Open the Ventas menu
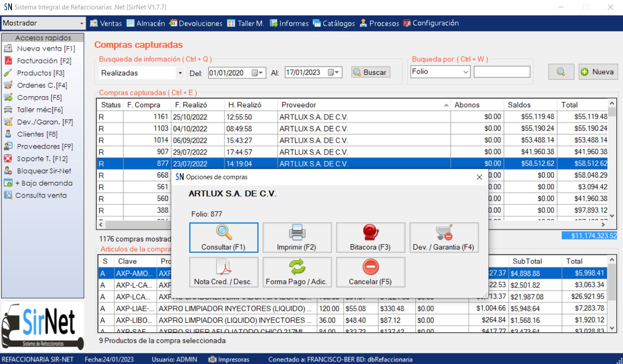The height and width of the screenshot is (364, 623). 106,23
